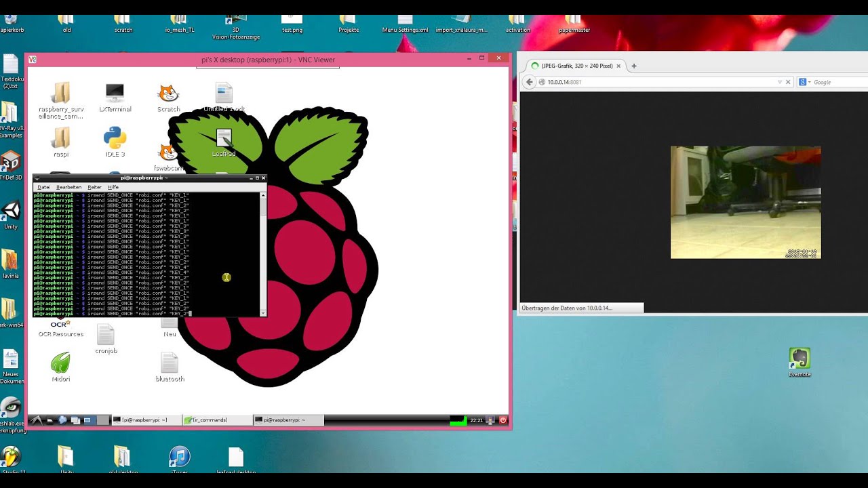Open the Hilfe menu in the terminal
The image size is (868, 488).
pos(113,187)
